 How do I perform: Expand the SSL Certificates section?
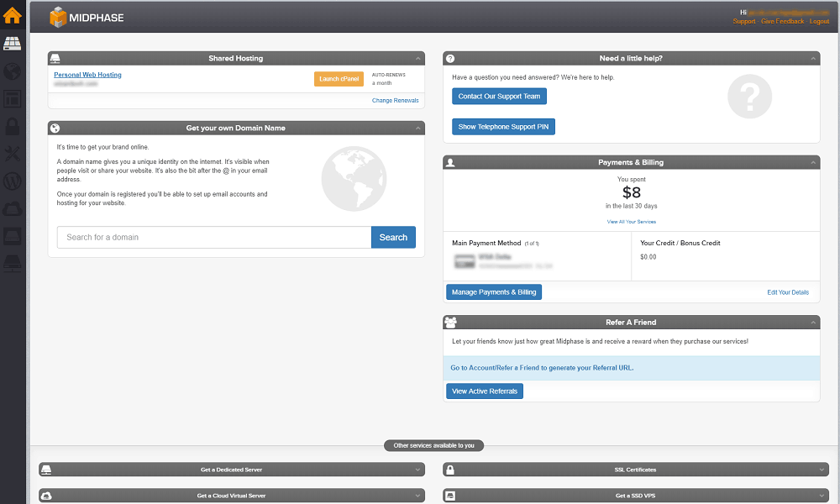coord(822,470)
